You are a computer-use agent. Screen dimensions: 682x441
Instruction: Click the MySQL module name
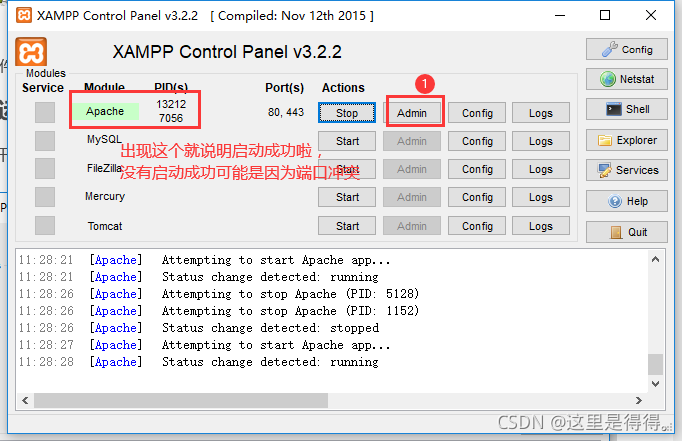104,139
